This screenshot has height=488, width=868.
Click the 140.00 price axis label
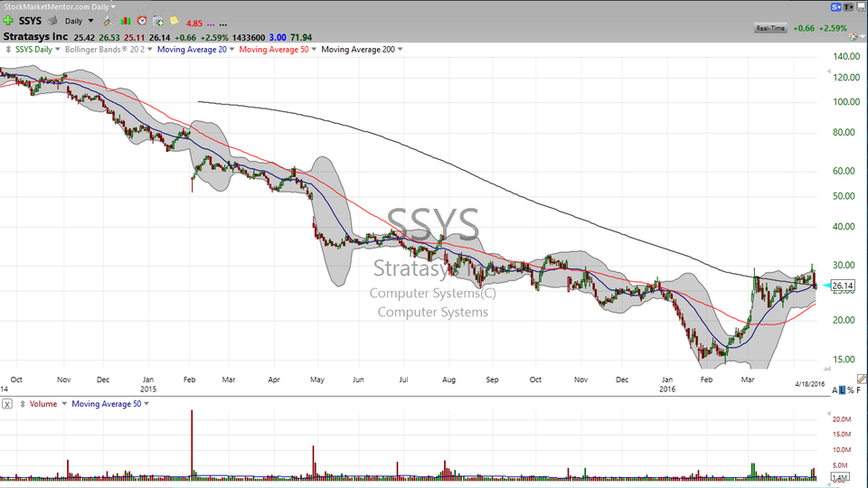(846, 56)
